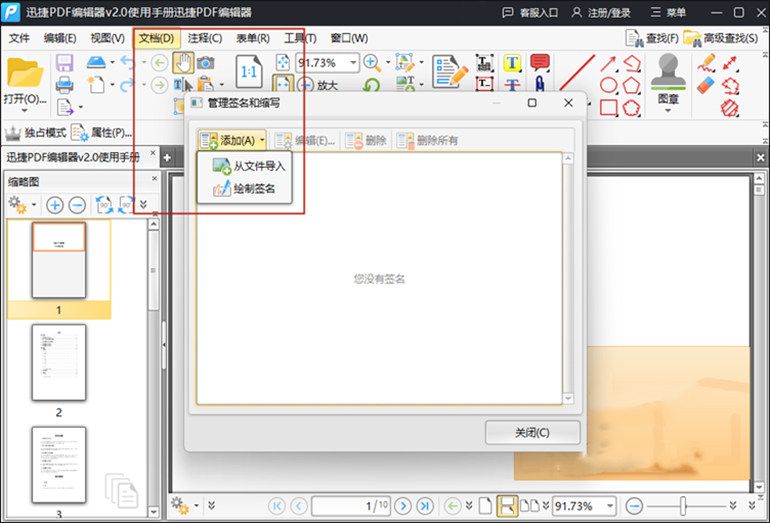Open the 表单(R) menu
770x523 pixels.
click(253, 38)
